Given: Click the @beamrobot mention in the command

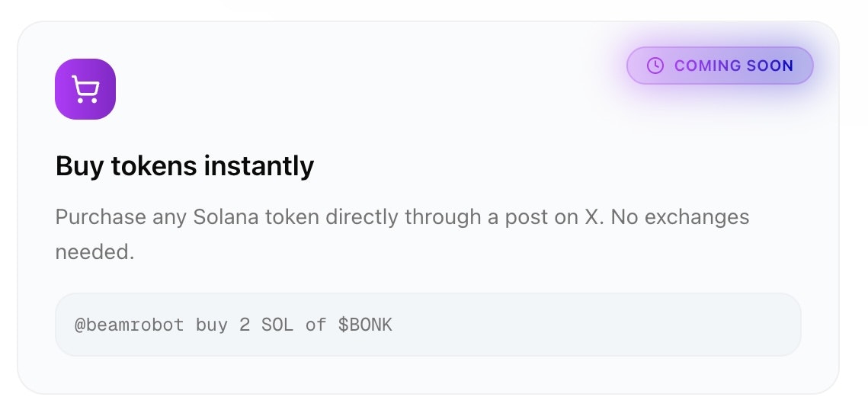Looking at the screenshot, I should (129, 325).
